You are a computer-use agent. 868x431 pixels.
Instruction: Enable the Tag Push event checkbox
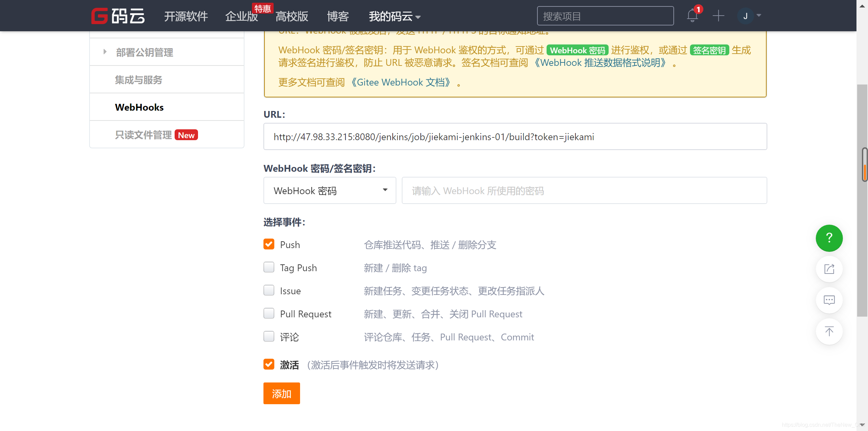tap(269, 267)
